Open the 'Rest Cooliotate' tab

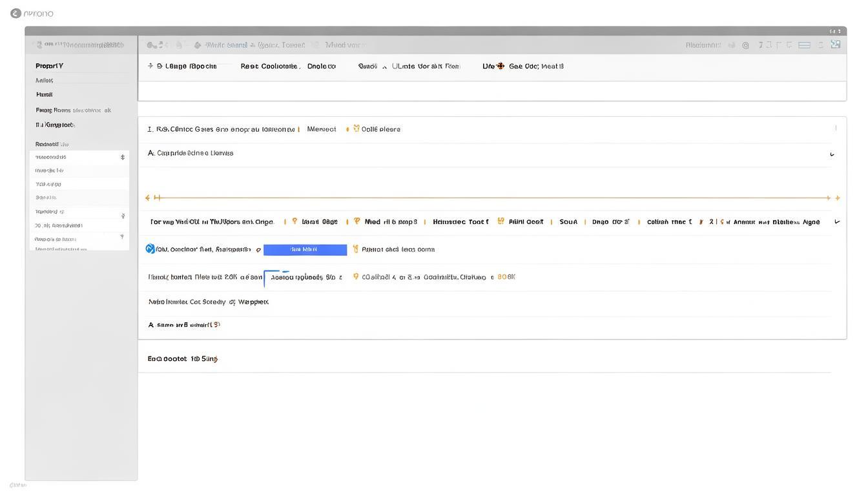tap(269, 66)
